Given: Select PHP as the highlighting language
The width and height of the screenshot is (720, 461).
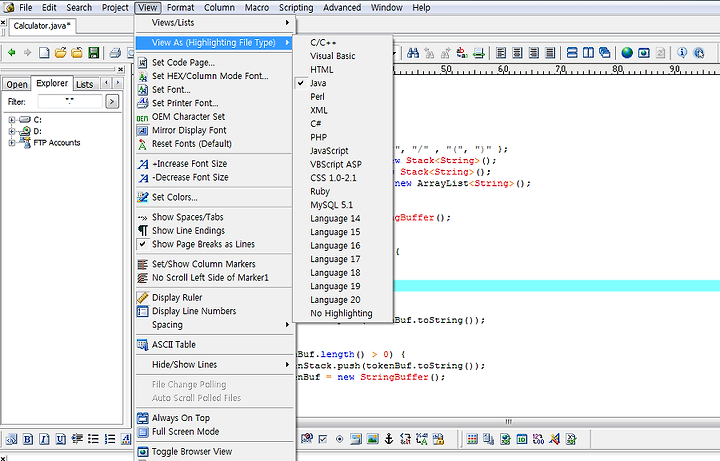Looking at the screenshot, I should 343,137.
